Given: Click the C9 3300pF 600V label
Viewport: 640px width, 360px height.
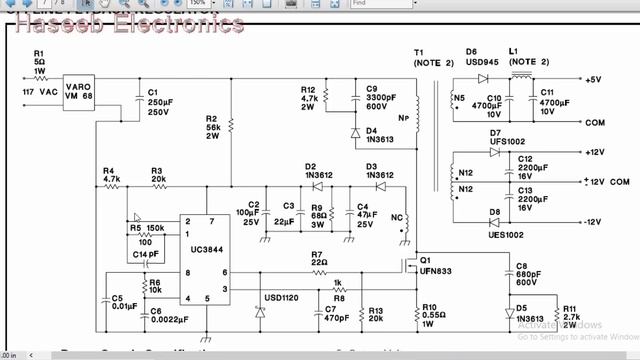Looking at the screenshot, I should 381,98.
